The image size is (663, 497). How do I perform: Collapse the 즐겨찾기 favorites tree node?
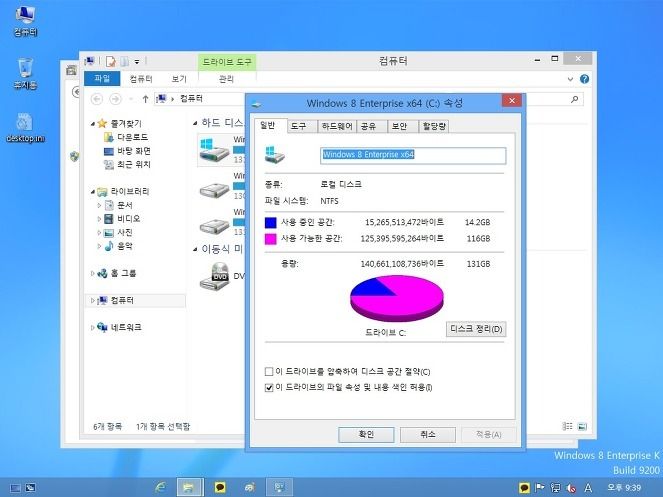coord(93,124)
